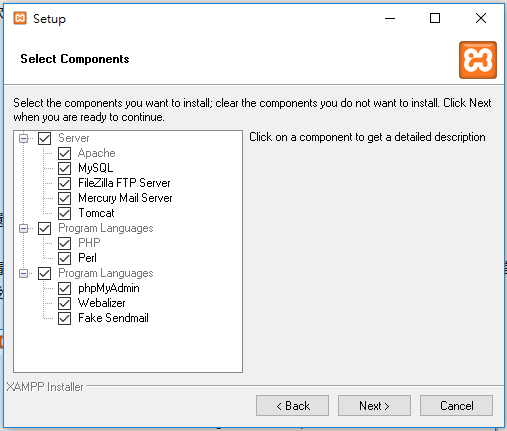Toggle the phpMyAdmin checkbox
The width and height of the screenshot is (507, 431).
pyautogui.click(x=64, y=288)
